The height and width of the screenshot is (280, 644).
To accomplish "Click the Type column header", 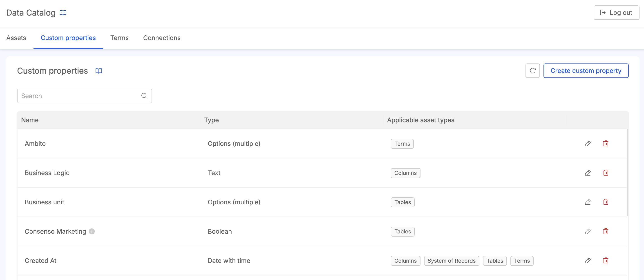I will click(x=212, y=120).
